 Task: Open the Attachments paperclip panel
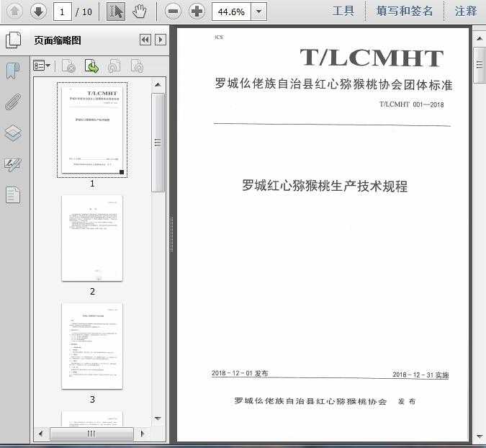click(14, 102)
